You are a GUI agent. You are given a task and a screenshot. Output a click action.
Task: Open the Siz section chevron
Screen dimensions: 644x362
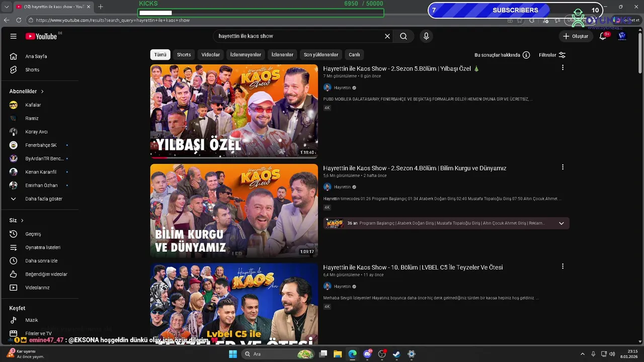[22, 221]
